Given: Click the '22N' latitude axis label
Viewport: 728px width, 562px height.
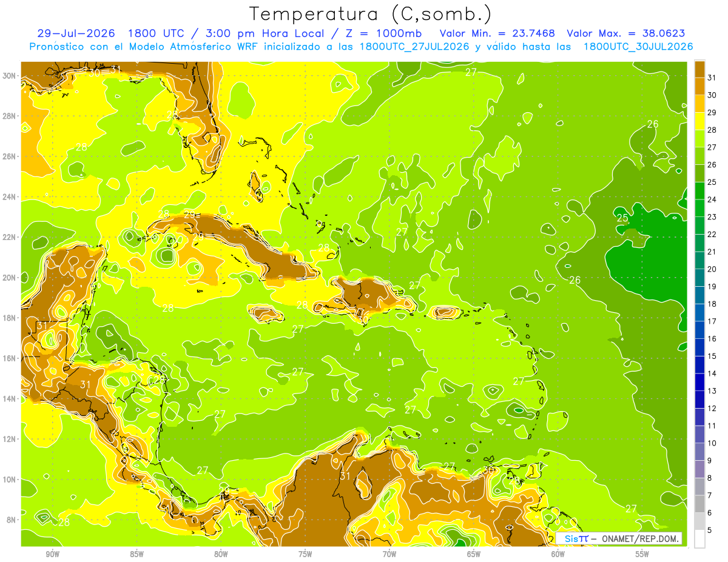Looking at the screenshot, I should [x=10, y=237].
